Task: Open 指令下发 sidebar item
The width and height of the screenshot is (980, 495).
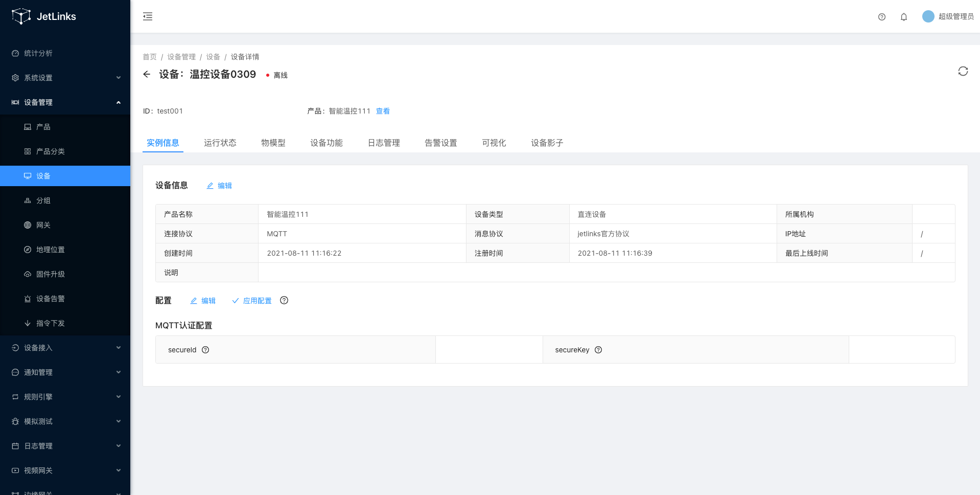Action: click(65, 323)
